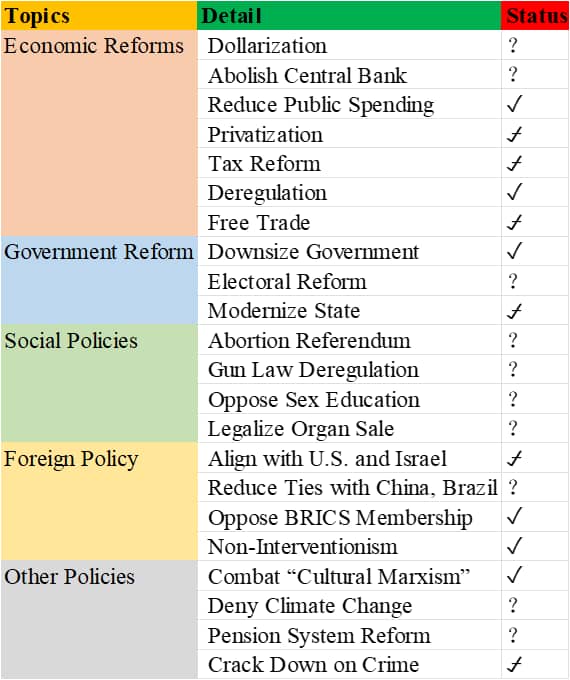Click the Abolish Central Bank cell
The image size is (570, 680).
click(349, 75)
